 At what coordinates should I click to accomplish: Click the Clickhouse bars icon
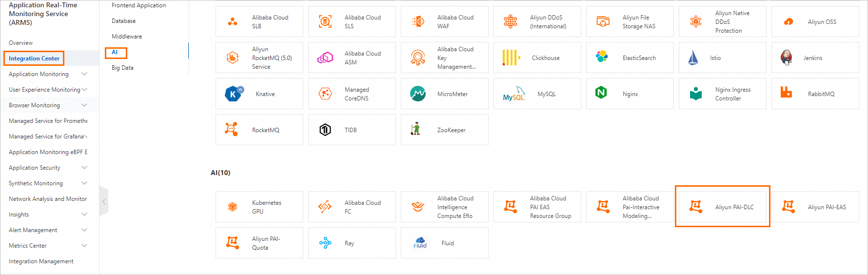click(511, 58)
